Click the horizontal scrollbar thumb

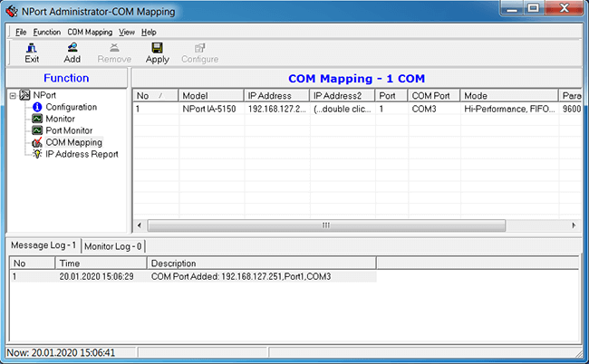[326, 225]
